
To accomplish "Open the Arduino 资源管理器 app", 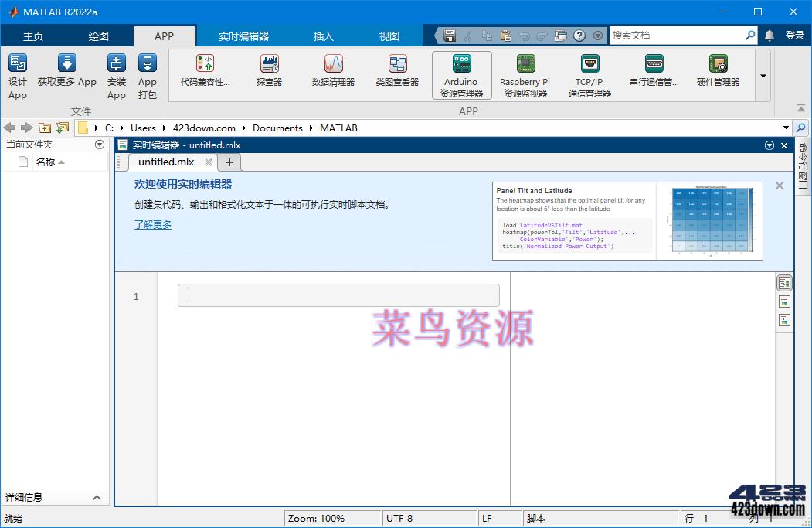I will click(461, 74).
